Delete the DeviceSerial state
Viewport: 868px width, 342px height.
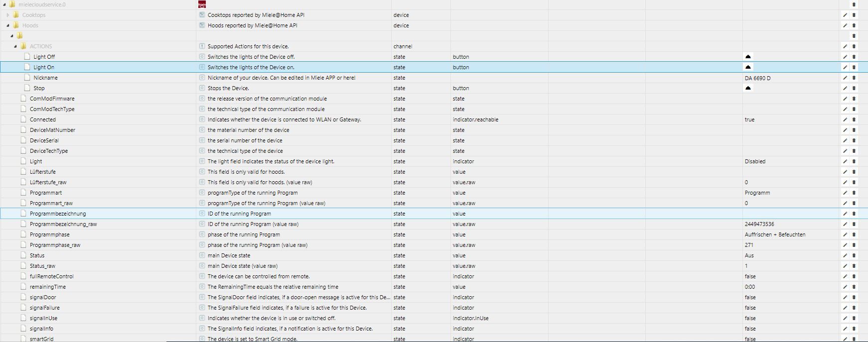pyautogui.click(x=854, y=140)
